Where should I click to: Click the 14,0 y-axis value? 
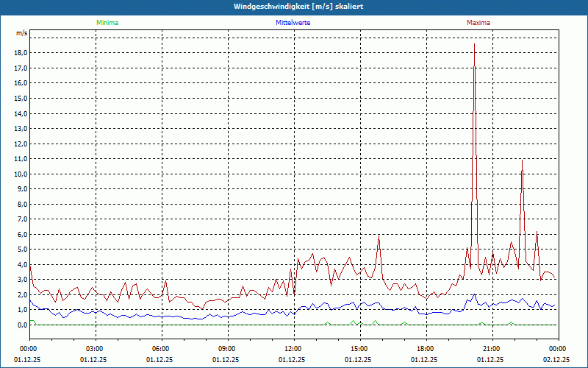click(21, 113)
